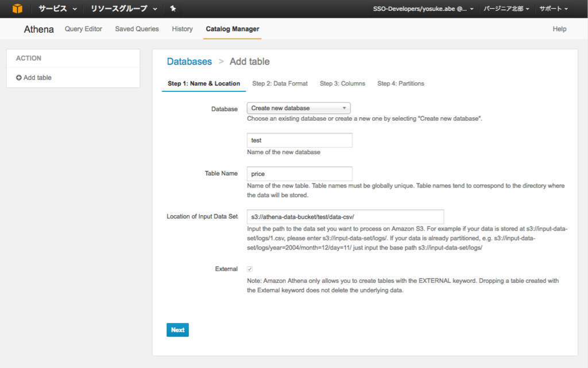Go to the History tab
The width and height of the screenshot is (588, 368).
182,29
